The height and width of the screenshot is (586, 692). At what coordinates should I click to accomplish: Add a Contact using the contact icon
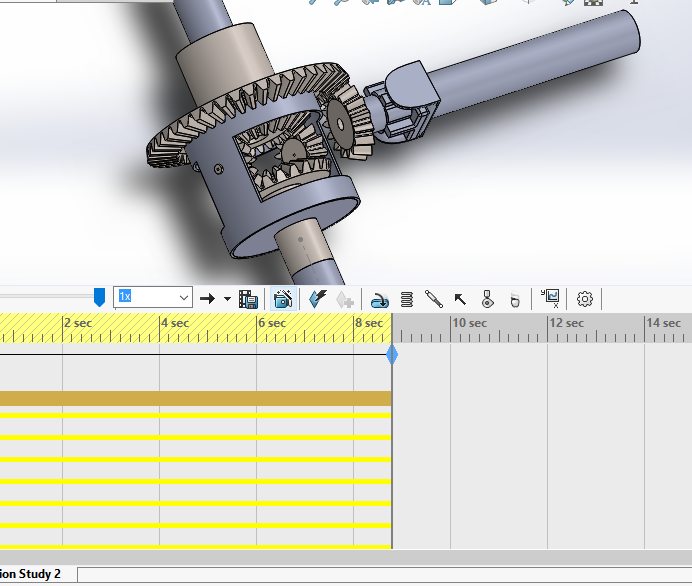[487, 299]
